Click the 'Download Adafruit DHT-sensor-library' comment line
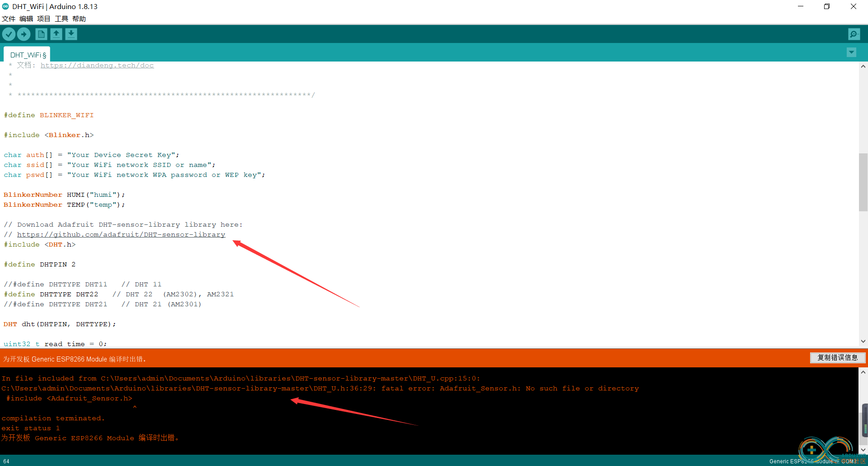Image resolution: width=868 pixels, height=466 pixels. click(123, 224)
